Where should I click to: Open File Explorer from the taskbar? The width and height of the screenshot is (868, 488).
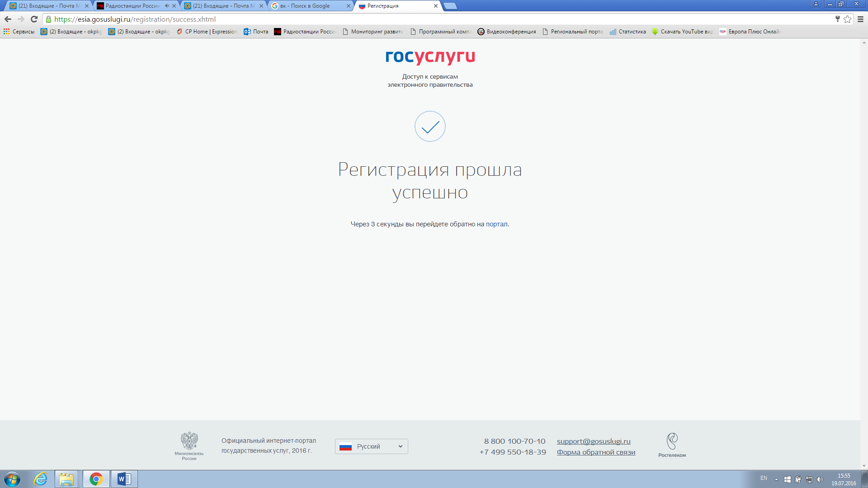click(x=66, y=479)
